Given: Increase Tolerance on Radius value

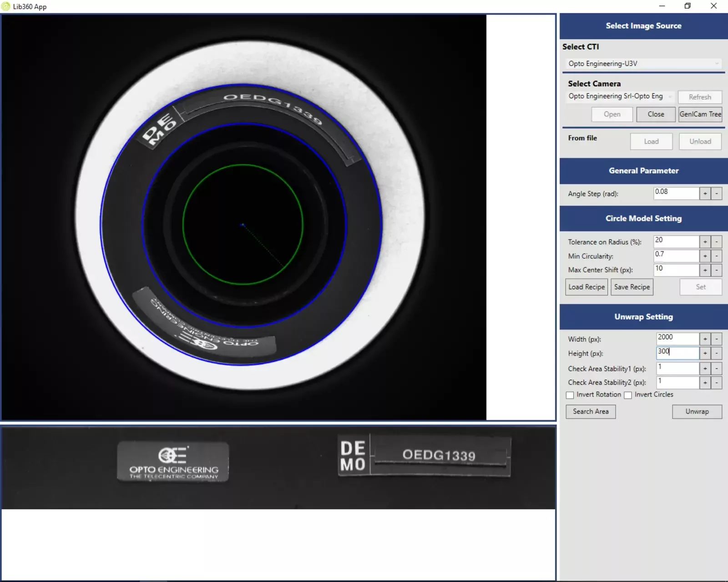Looking at the screenshot, I should (x=705, y=242).
